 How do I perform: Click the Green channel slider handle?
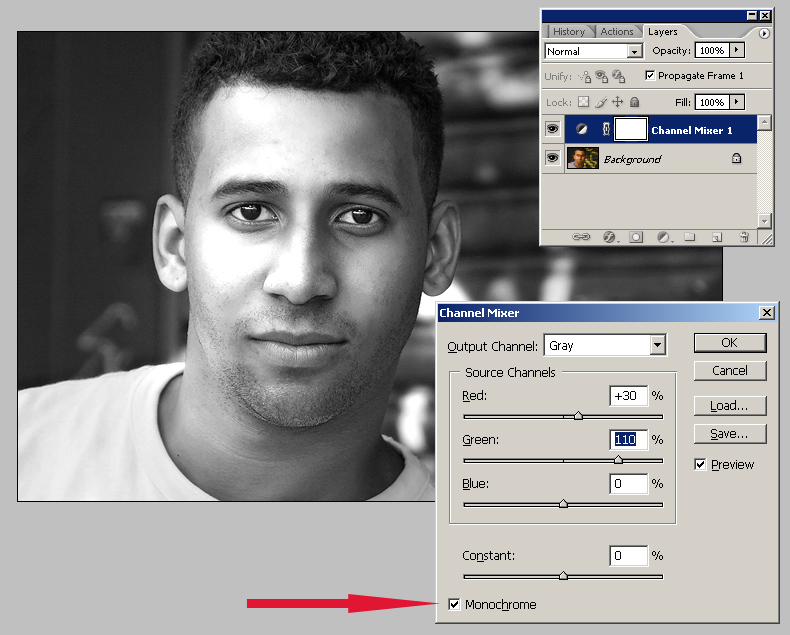[618, 460]
